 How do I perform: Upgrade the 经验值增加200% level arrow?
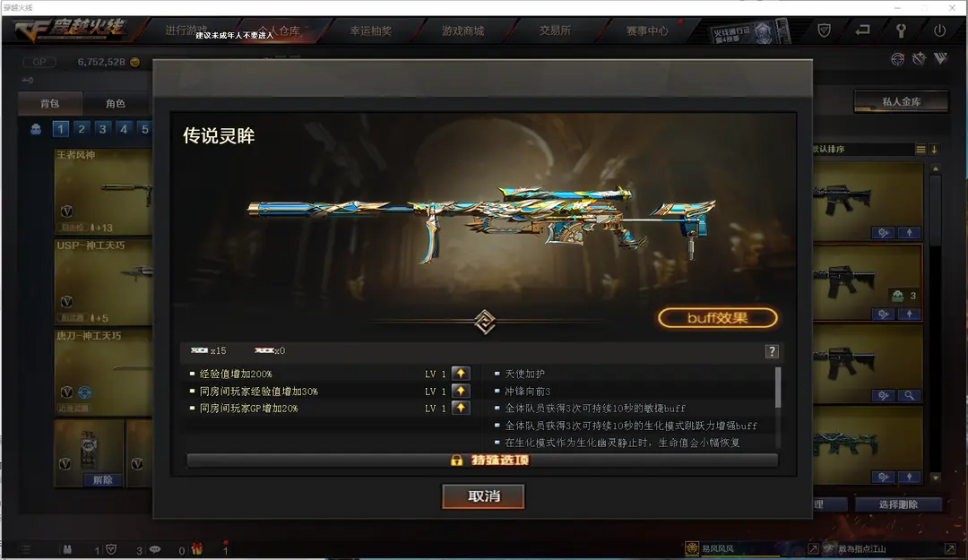[x=461, y=374]
